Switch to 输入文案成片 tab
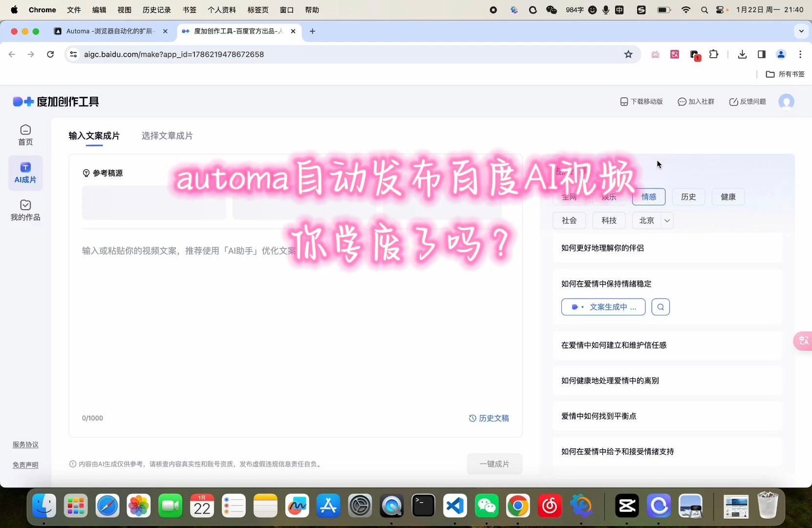812x528 pixels. pos(94,136)
